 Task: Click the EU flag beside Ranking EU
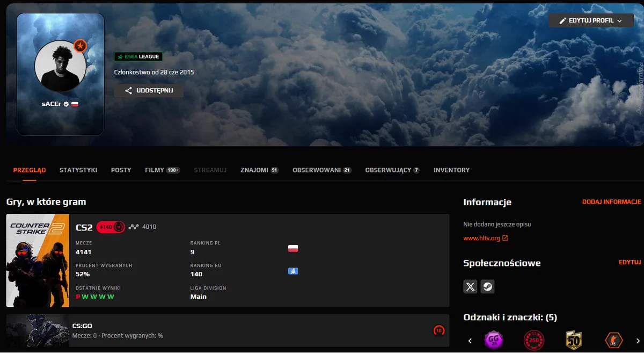click(x=293, y=271)
